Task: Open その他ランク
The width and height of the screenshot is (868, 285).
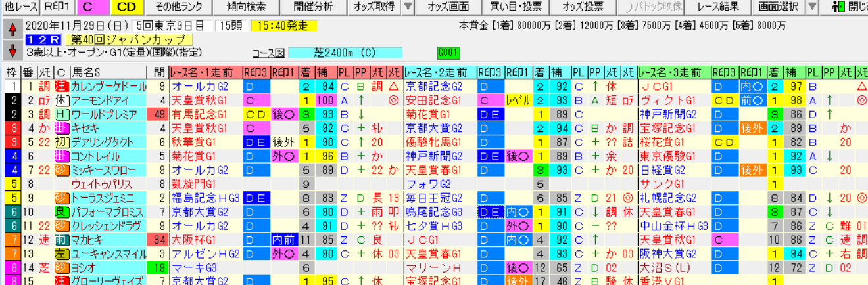Action: click(178, 7)
